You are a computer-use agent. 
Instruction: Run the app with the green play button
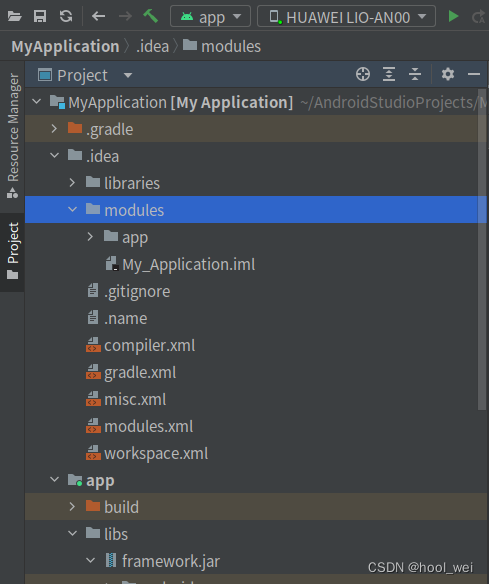click(453, 16)
